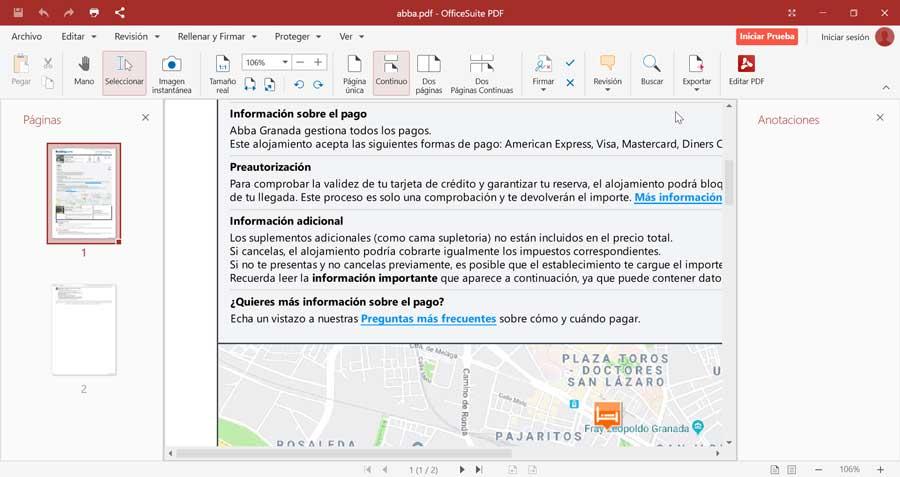The image size is (900, 477).
Task: Click the Copy icon below scissors
Action: click(x=48, y=83)
